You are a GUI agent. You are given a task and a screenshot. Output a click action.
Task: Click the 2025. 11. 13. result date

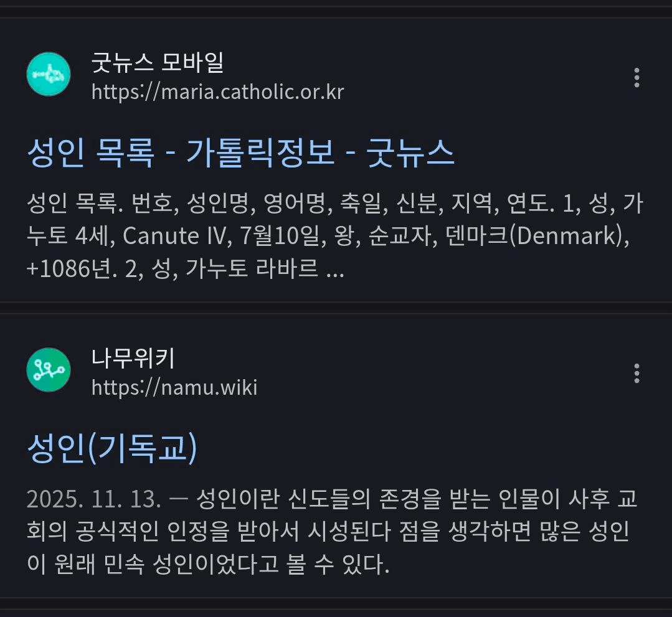(x=95, y=499)
